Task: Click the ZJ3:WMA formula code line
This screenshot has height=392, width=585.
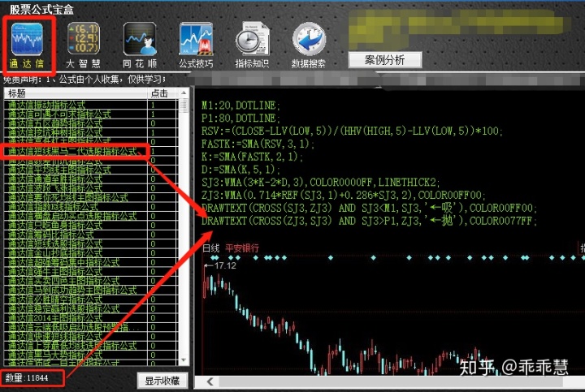Action: point(344,195)
